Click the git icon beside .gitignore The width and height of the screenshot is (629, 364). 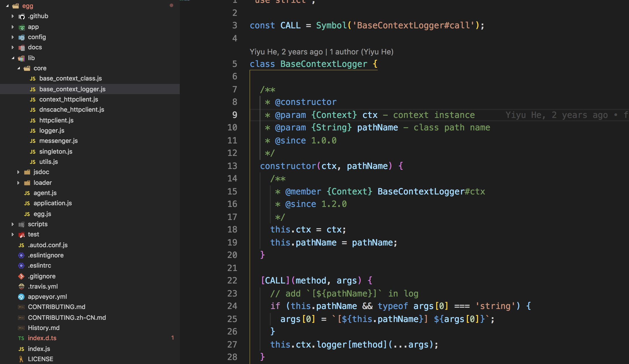[21, 276]
